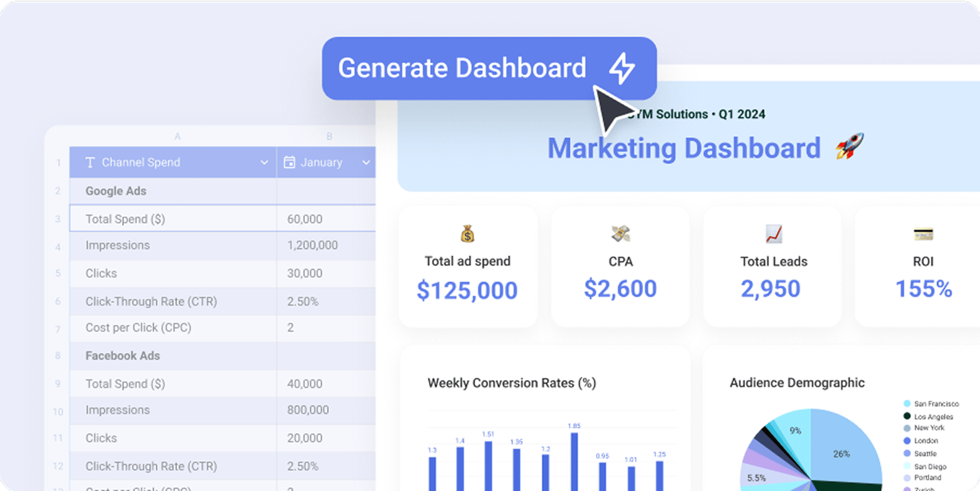Click the 1,200,000 impressions value
The image size is (980, 491).
click(x=312, y=245)
